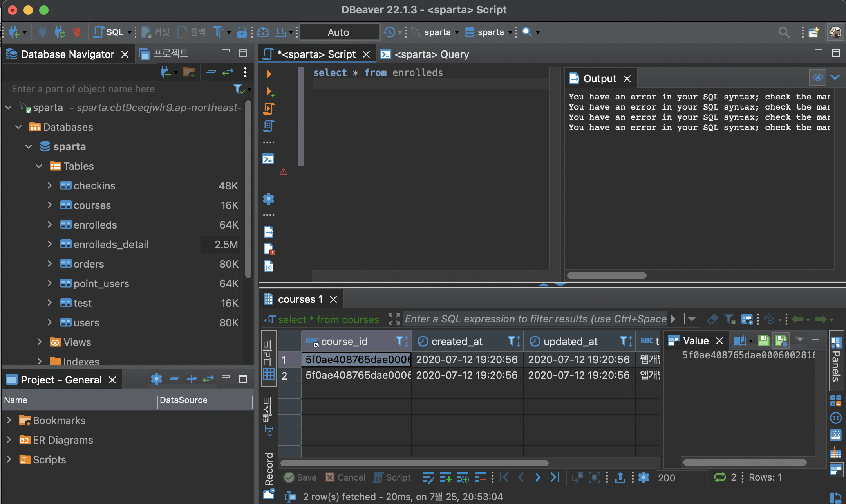Viewport: 846px width, 504px height.
Task: Collapse the Databases folder
Action: [x=18, y=127]
